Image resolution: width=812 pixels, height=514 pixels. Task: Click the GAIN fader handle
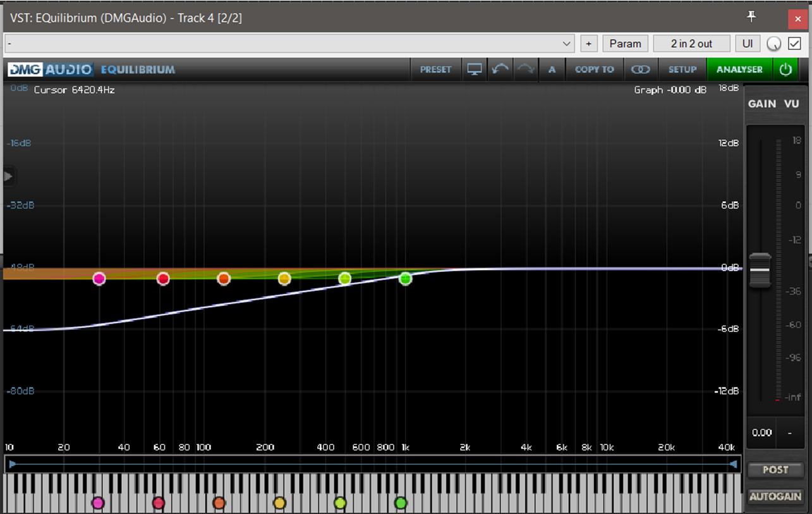click(x=760, y=270)
